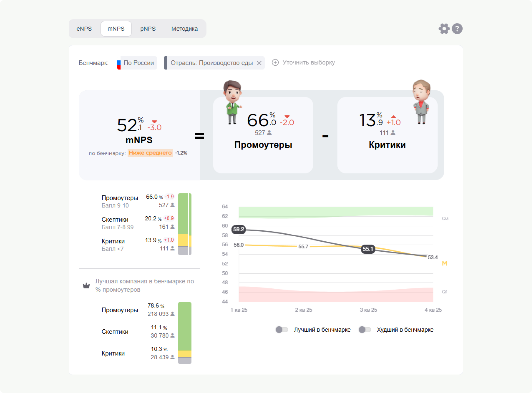Screen dimensions: 532x393
Task: Click plus icon beside Уточнить выборку
Action: (275, 62)
